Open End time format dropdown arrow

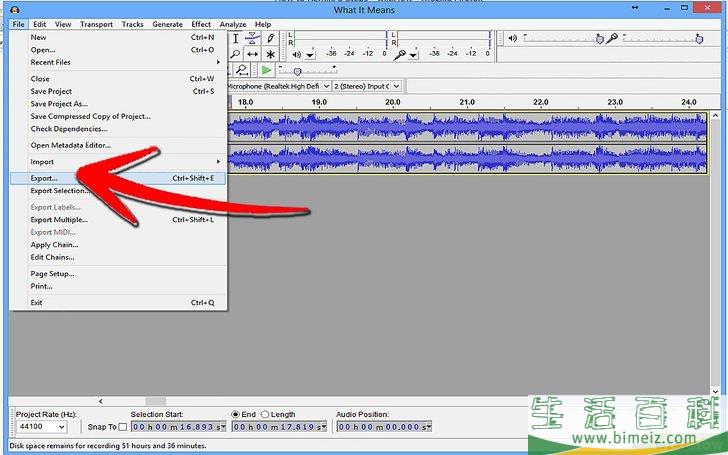pyautogui.click(x=324, y=427)
